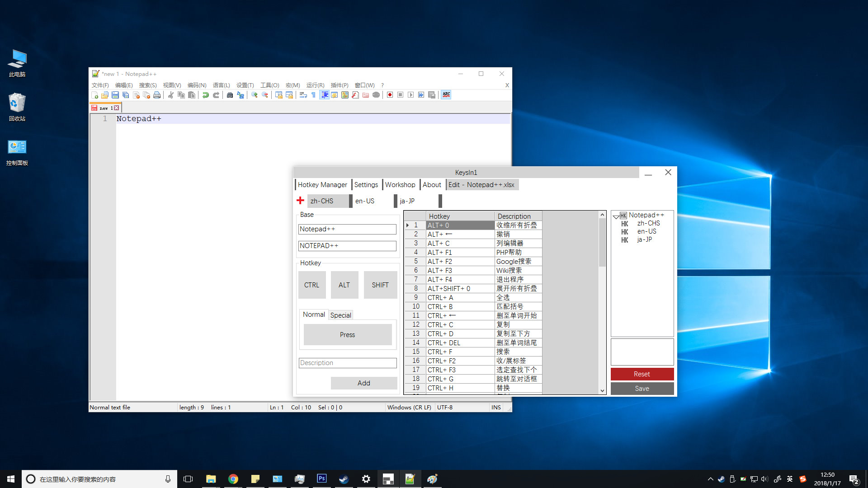Toggle the SHIFT modifier key
The height and width of the screenshot is (488, 868).
(x=380, y=285)
